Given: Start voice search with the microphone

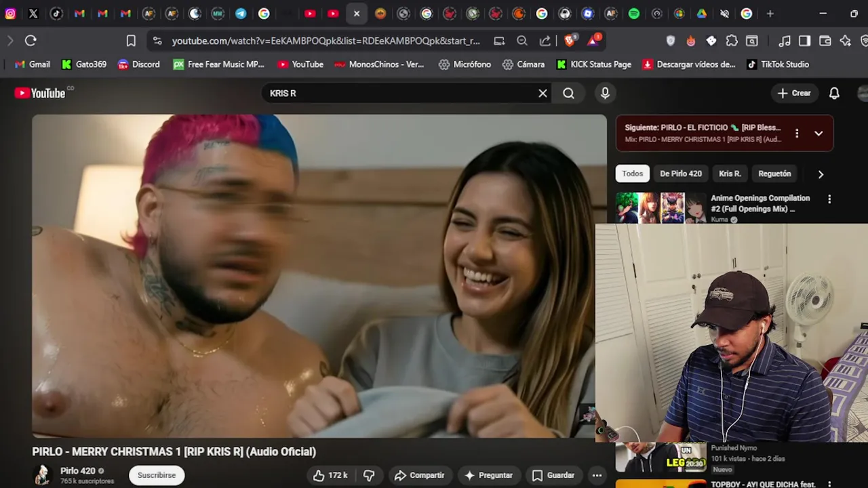Looking at the screenshot, I should (605, 94).
